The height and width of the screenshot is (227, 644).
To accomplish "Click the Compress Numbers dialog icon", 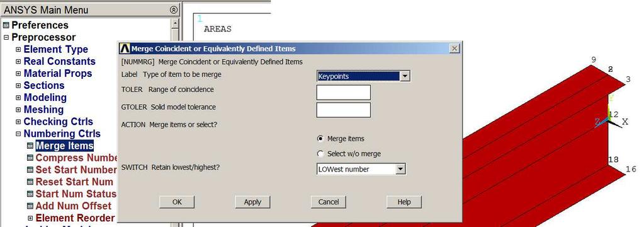I will 30,158.
